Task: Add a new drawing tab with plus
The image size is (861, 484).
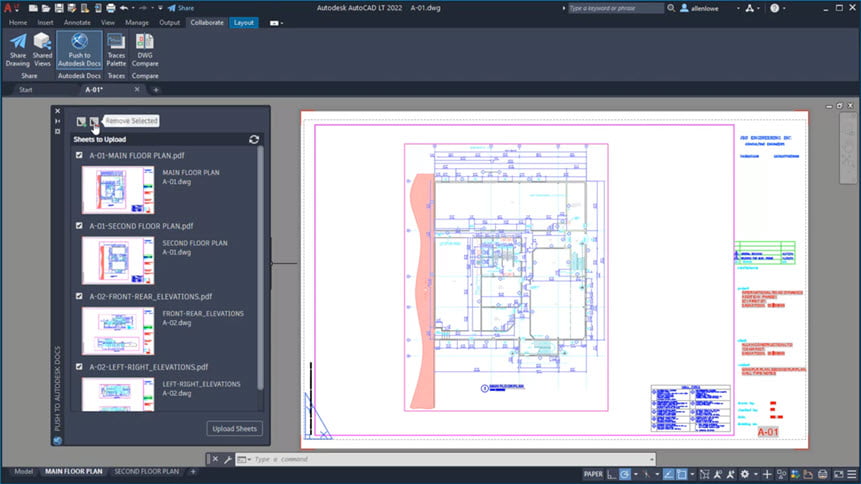Action: [x=156, y=90]
